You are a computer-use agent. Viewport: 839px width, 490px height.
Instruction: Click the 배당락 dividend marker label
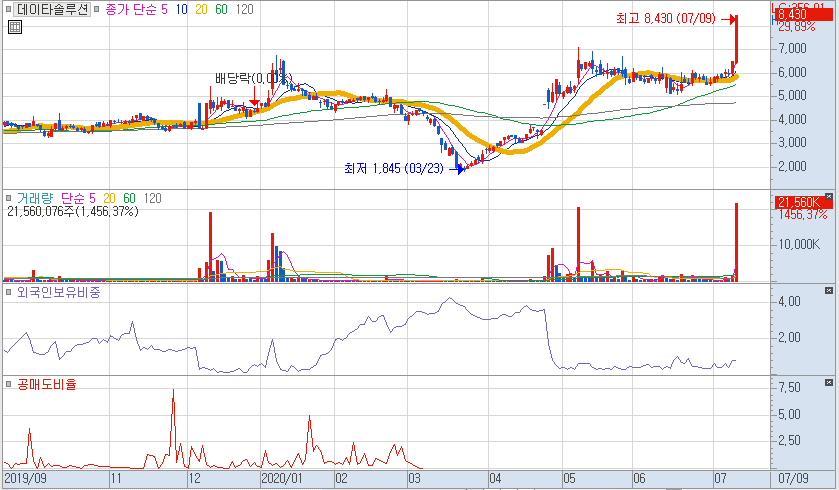coord(253,79)
